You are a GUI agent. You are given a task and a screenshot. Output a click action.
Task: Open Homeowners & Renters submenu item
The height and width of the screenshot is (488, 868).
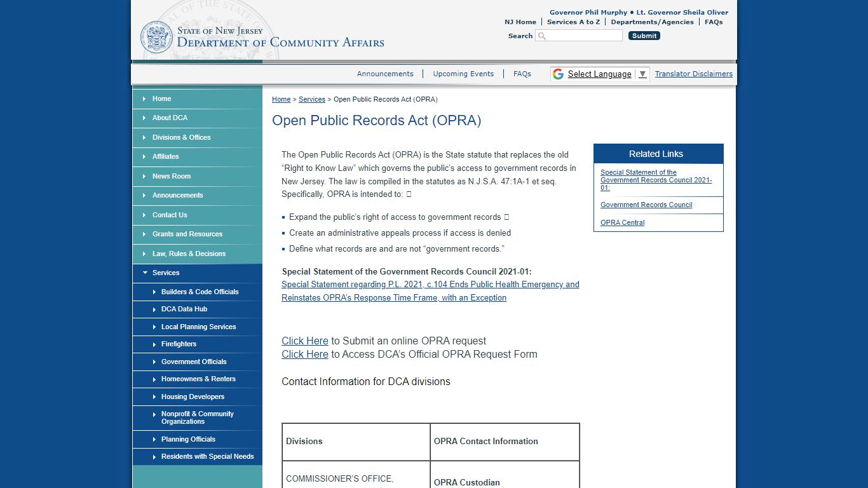click(197, 379)
